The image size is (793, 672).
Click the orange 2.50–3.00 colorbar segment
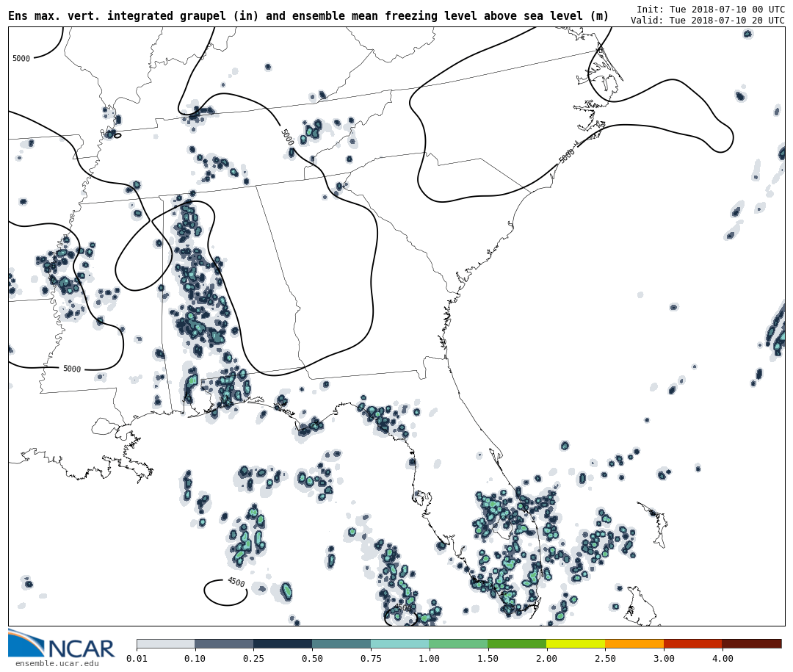[x=634, y=643]
